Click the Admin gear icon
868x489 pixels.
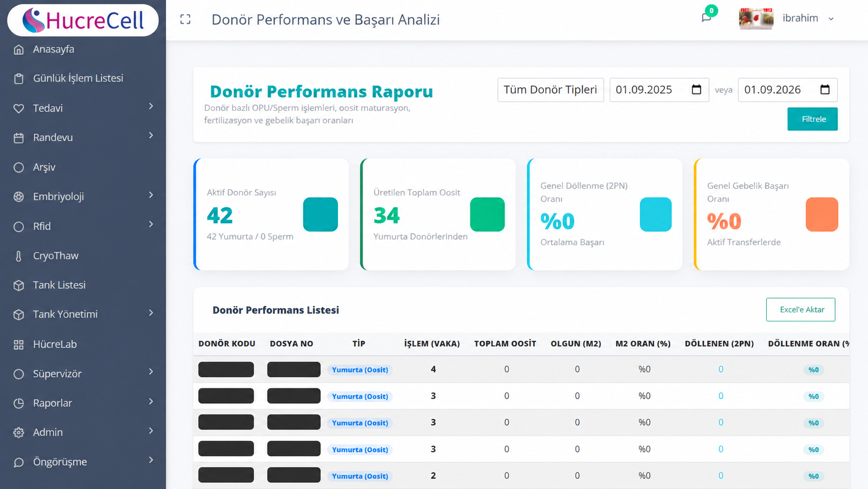click(x=19, y=432)
